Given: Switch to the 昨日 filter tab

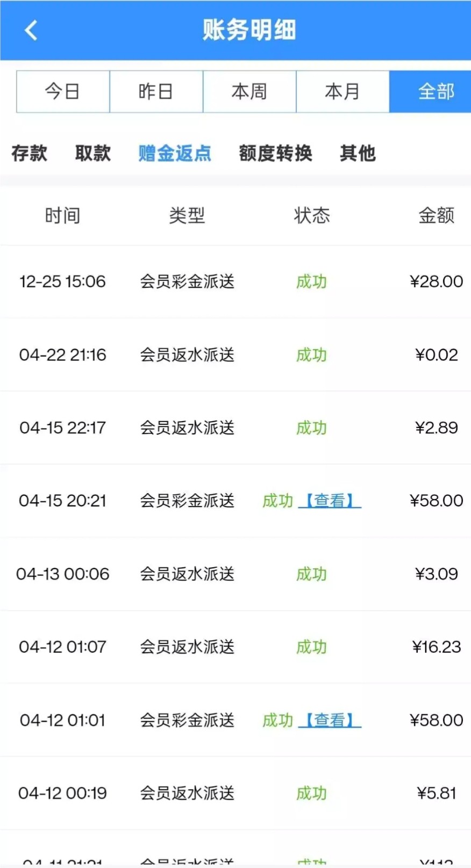Looking at the screenshot, I should point(156,91).
